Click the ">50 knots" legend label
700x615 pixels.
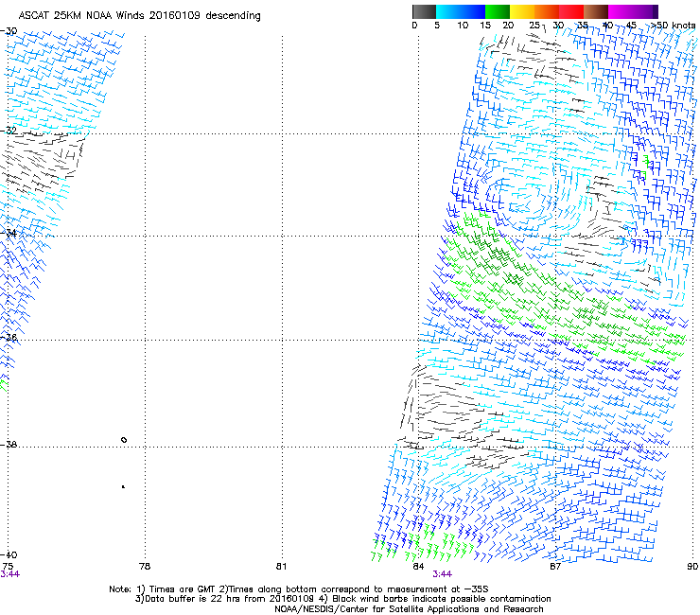[x=674, y=25]
